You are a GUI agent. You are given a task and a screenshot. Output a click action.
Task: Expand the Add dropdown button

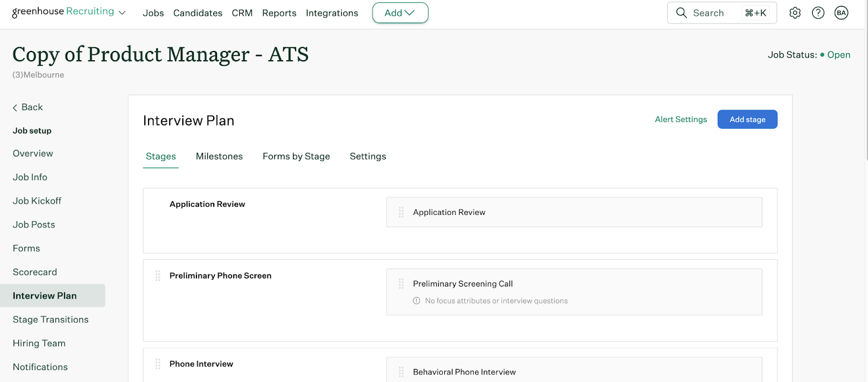(400, 13)
